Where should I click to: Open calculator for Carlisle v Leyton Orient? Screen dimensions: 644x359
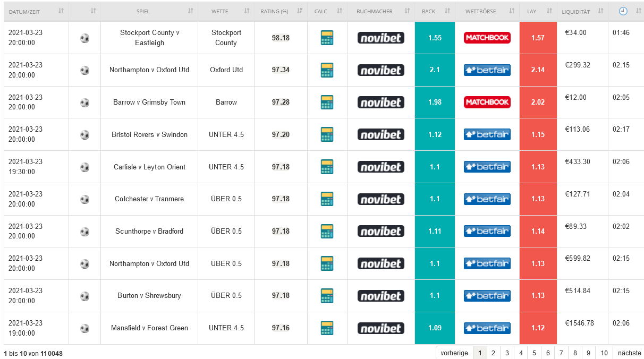tap(327, 167)
